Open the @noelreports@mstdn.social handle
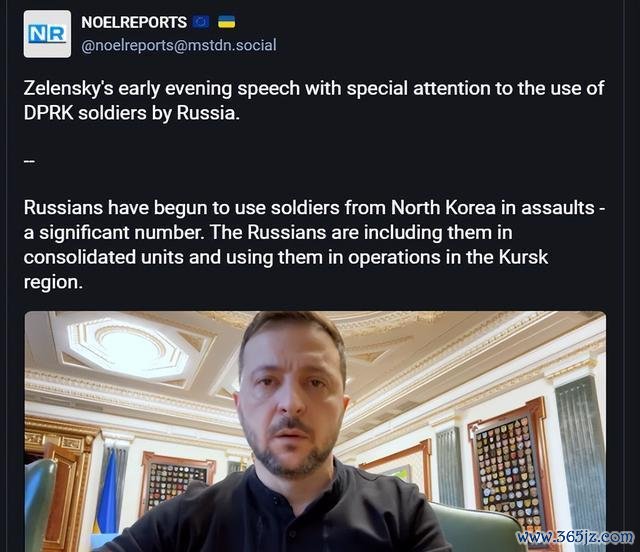This screenshot has width=640, height=552. tap(179, 45)
